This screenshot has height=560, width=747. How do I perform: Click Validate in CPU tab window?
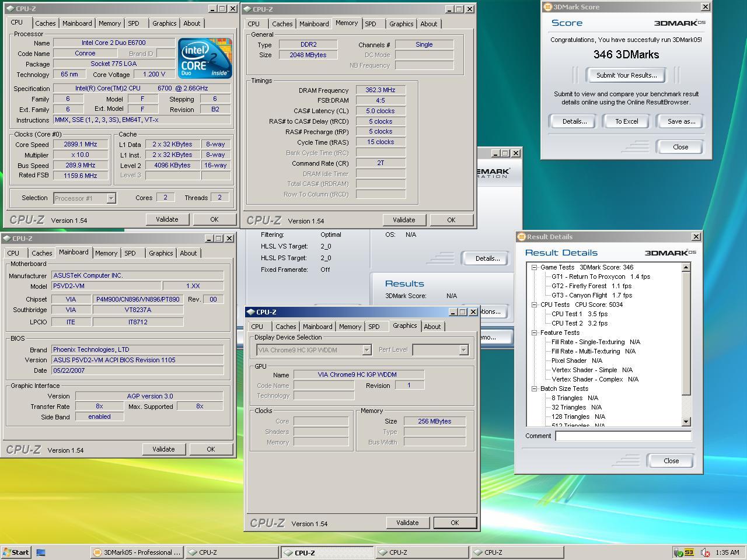(x=167, y=219)
